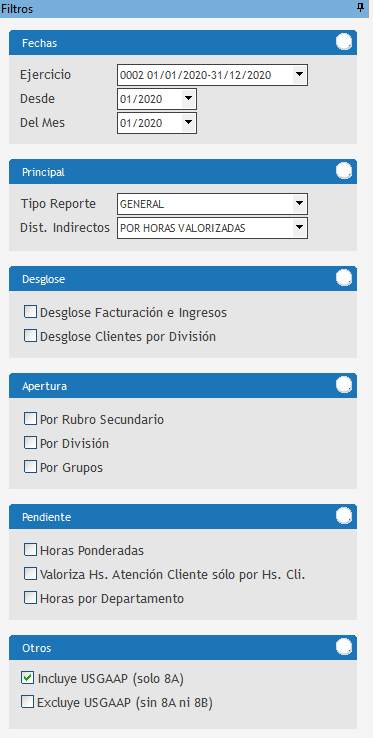The height and width of the screenshot is (738, 373).
Task: Collapse the Otros section with its circle icon
Action: click(344, 647)
